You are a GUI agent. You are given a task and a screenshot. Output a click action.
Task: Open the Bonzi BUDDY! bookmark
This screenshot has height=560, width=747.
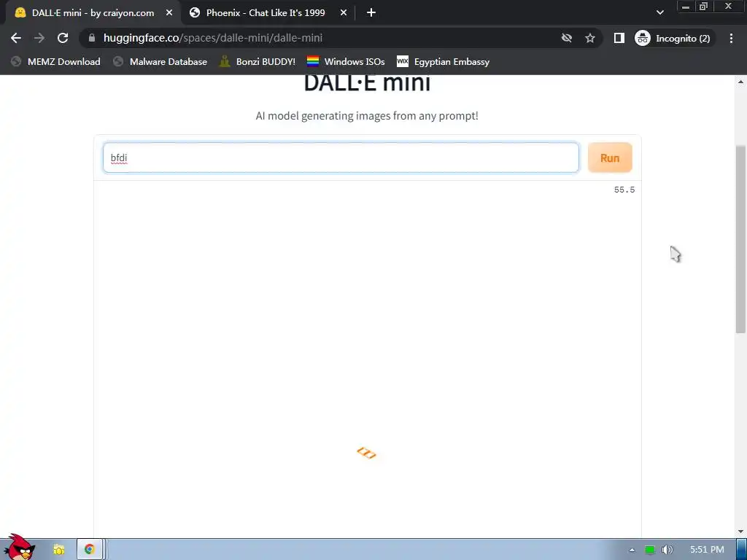[258, 61]
